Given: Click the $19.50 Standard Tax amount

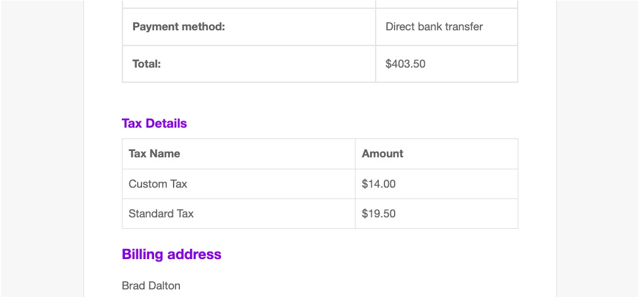Looking at the screenshot, I should click(x=378, y=214).
